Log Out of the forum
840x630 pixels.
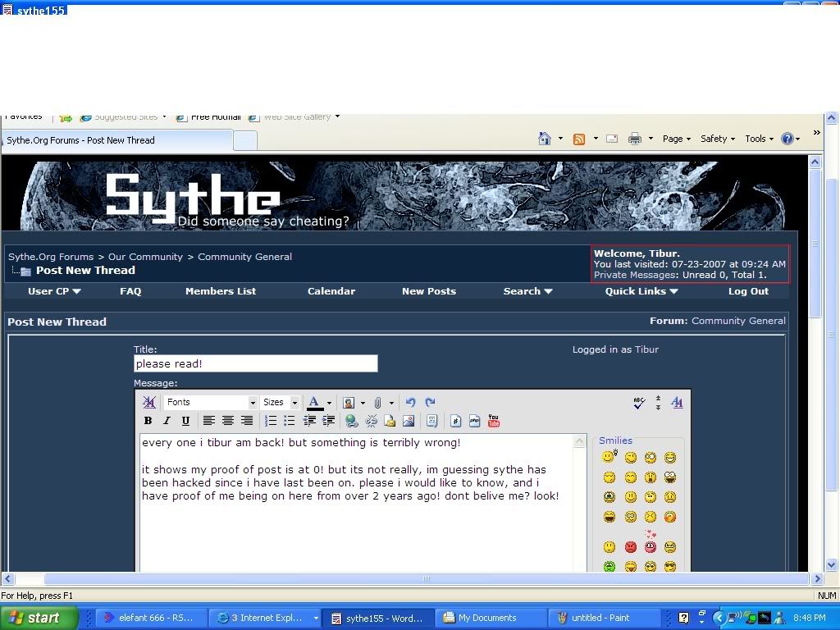pyautogui.click(x=748, y=291)
